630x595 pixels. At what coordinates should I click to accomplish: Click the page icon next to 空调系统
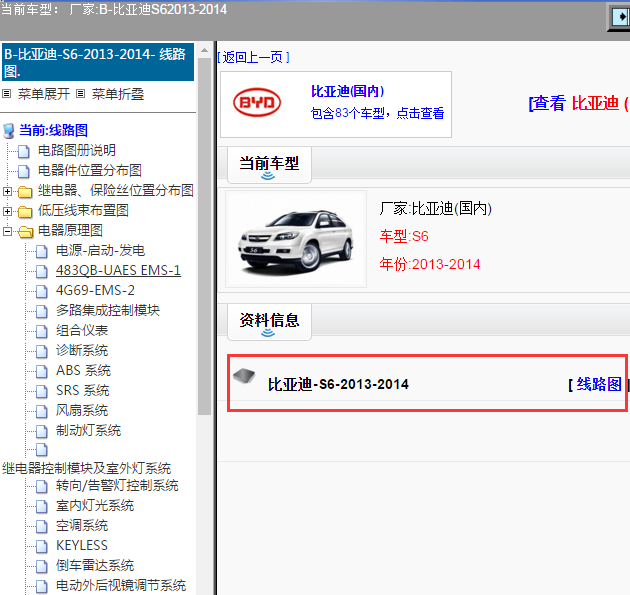click(x=42, y=526)
